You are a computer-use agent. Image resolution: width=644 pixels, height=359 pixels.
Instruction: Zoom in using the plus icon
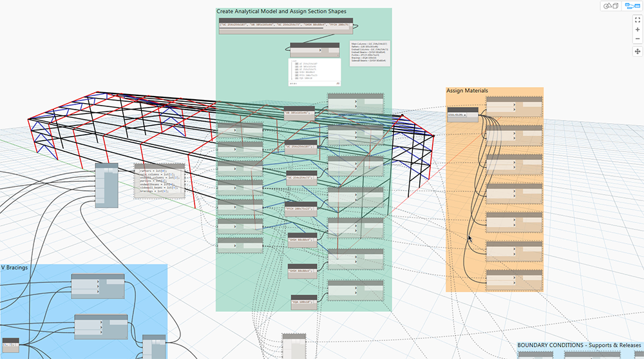[638, 30]
